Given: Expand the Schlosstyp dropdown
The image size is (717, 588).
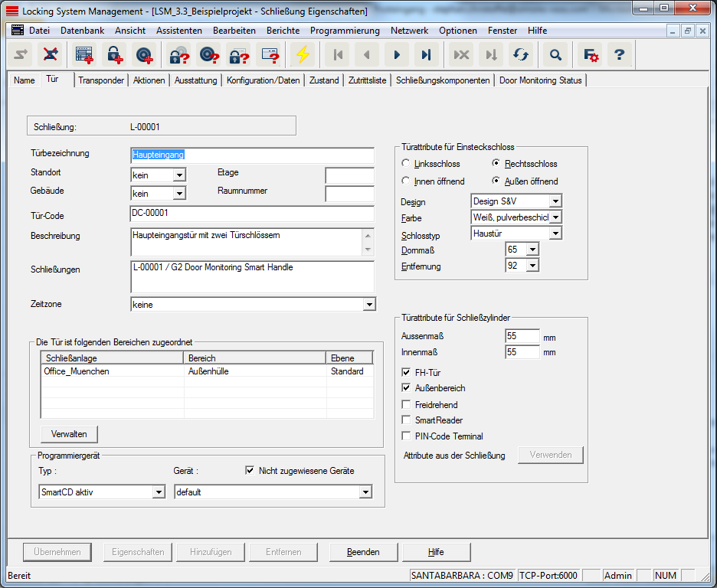Looking at the screenshot, I should click(x=555, y=234).
